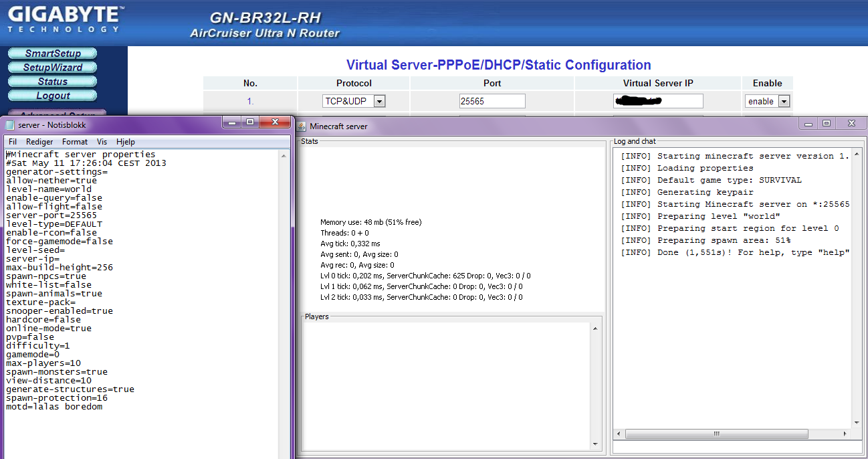This screenshot has width=868, height=459.
Task: Maximize the Notisblokk window
Action: [250, 122]
